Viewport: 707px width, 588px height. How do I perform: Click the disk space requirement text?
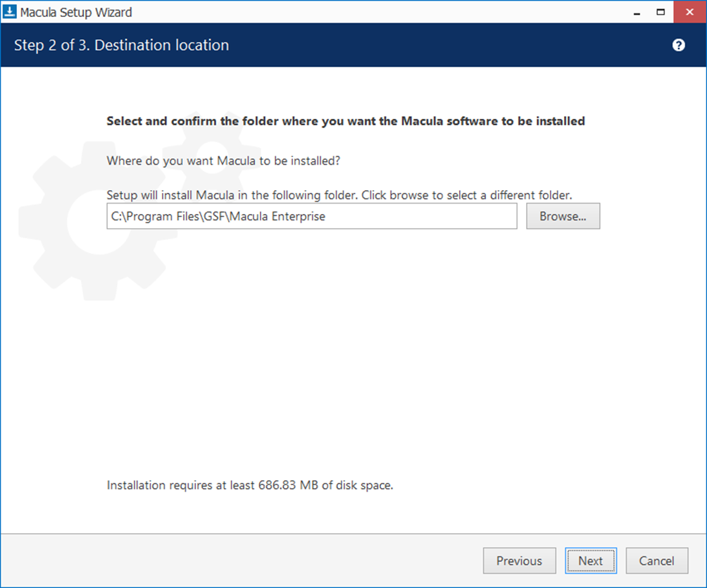point(249,485)
